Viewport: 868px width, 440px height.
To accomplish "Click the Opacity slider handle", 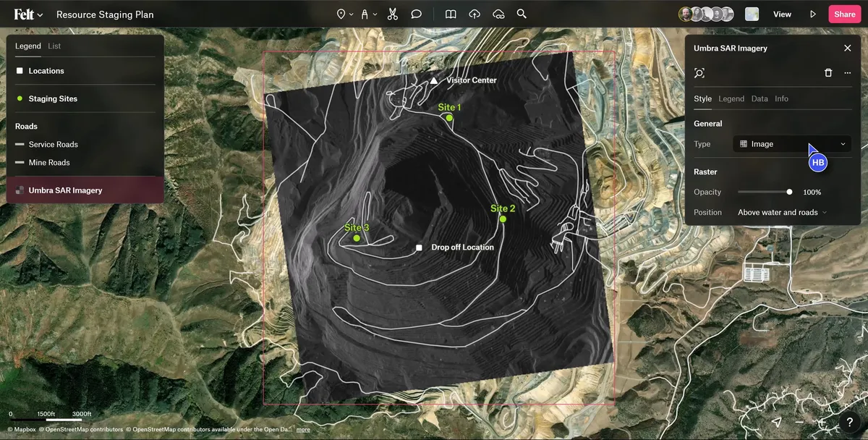I will point(789,192).
